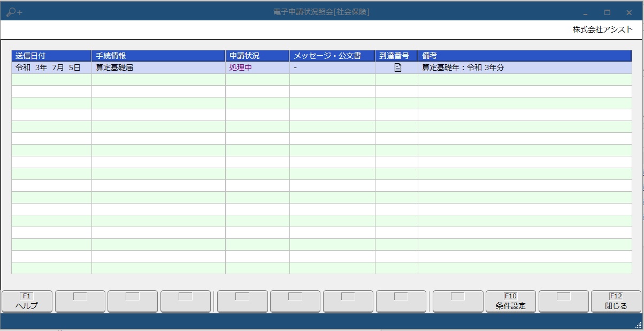Click the メッセージ・公文書 column header

(332, 56)
